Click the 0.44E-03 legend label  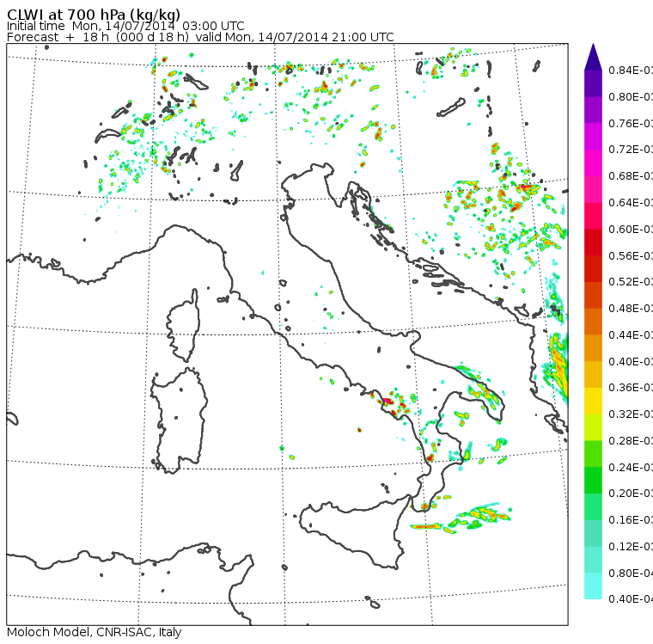pos(631,334)
